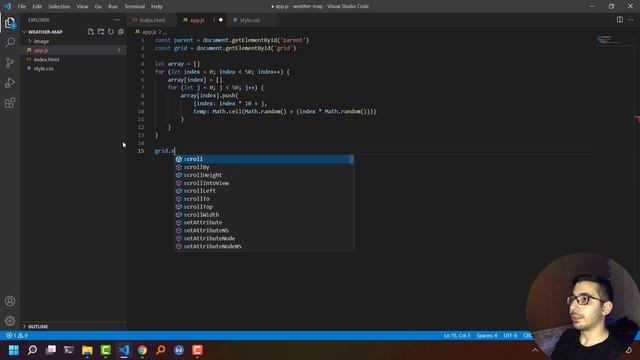Screen dimensions: 640x360
Task: Open the Edit menu
Action: tap(37, 7)
